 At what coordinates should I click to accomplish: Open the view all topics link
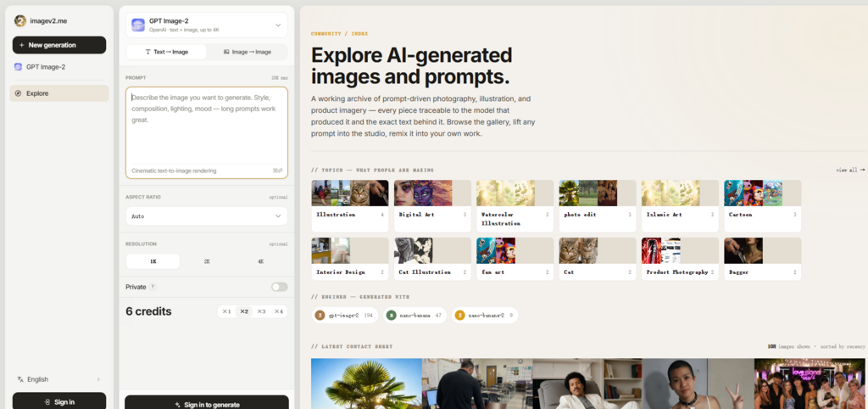pyautogui.click(x=850, y=171)
